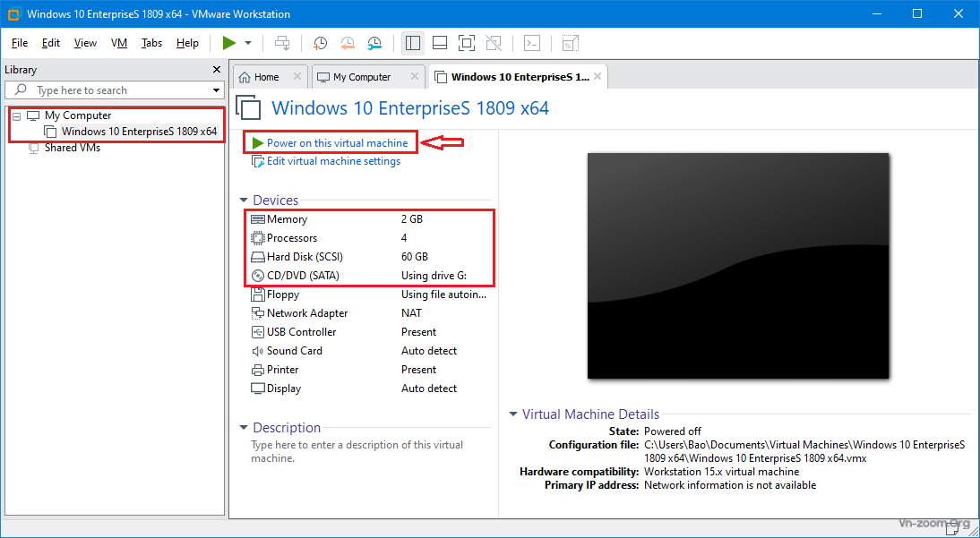Collapse the Virtual Machine Details section
Viewport: 980px width, 538px height.
click(513, 414)
